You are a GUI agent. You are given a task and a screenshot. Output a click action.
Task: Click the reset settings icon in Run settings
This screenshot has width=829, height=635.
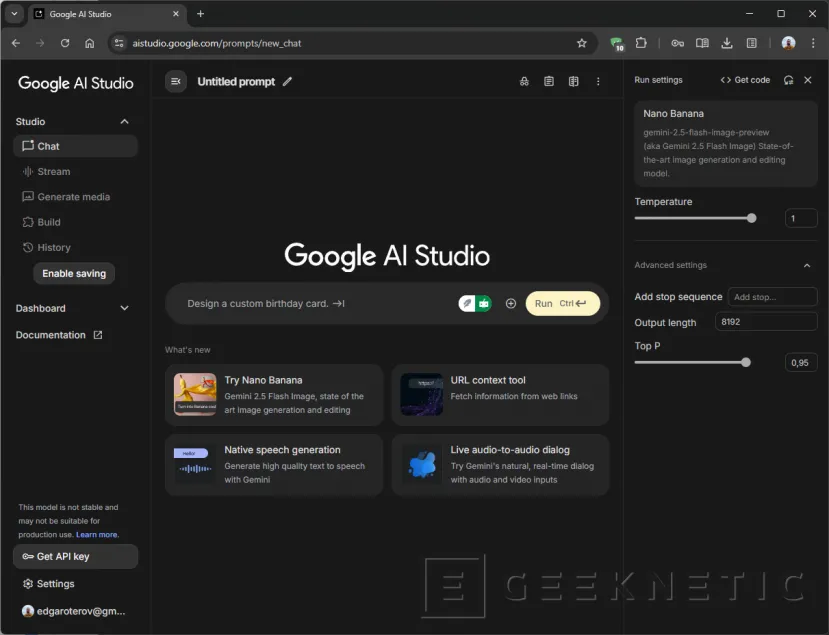[788, 80]
